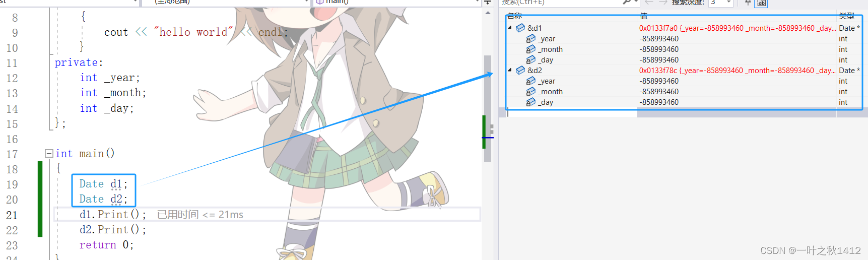The width and height of the screenshot is (868, 260).
Task: Click the editor vertical scrollbar thumb
Action: pos(488,108)
